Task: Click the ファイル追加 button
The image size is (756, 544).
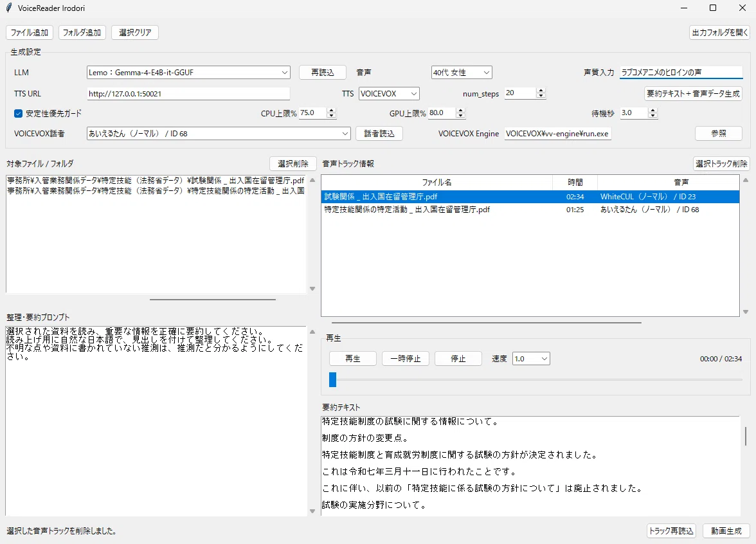Action: coord(30,32)
